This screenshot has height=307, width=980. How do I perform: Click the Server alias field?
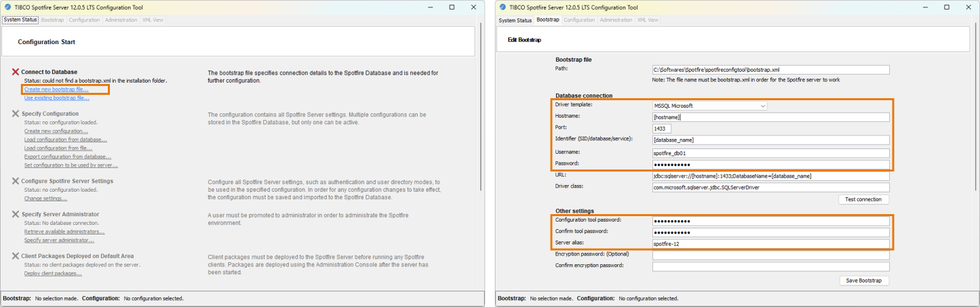click(770, 243)
